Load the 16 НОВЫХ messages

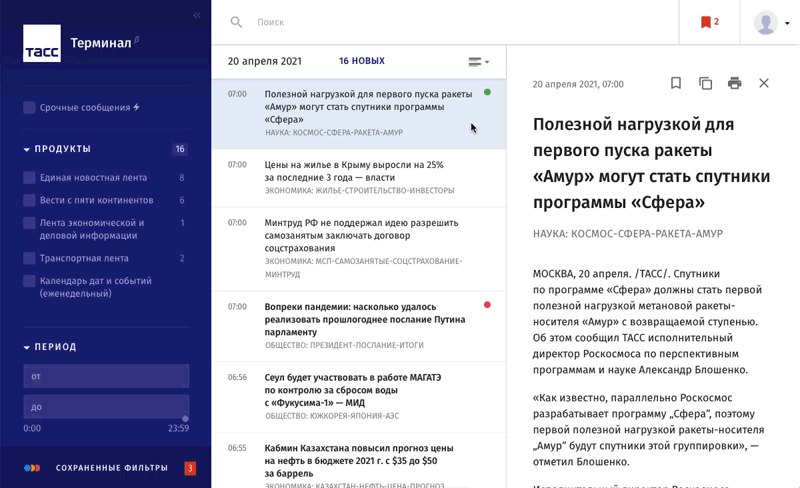point(362,61)
